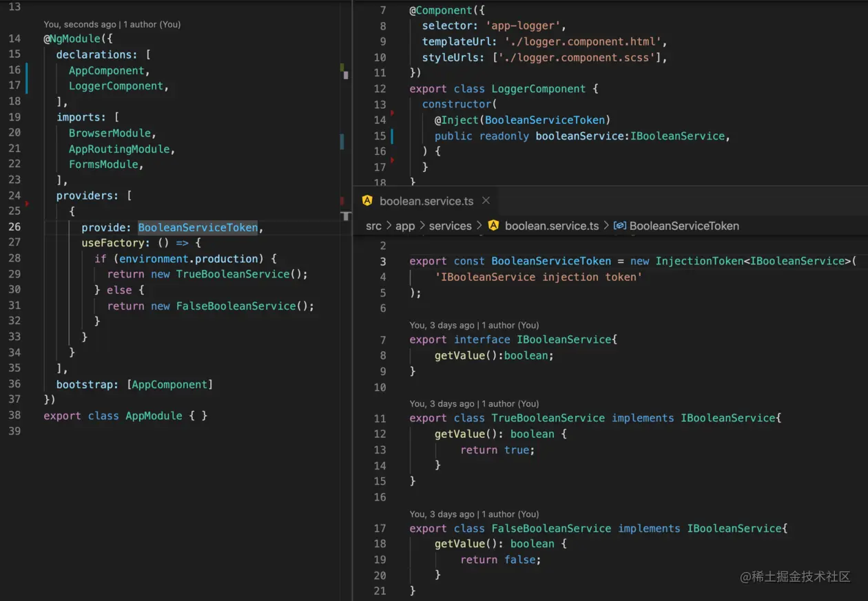
Task: Click the red gutter marker near constructor line 13
Action: click(392, 112)
